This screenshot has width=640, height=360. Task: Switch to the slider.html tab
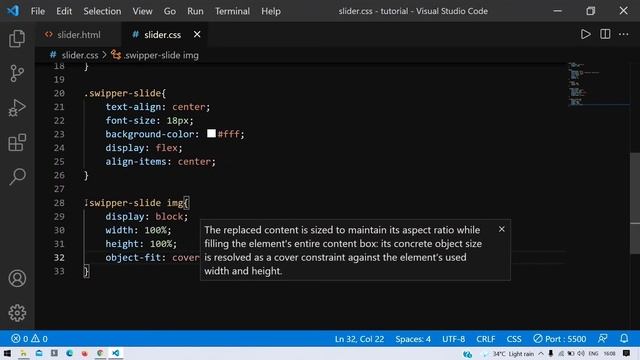[78, 35]
